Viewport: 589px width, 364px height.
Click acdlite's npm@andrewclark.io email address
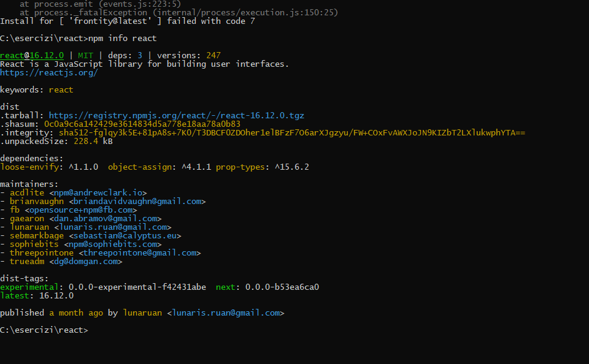tap(98, 192)
